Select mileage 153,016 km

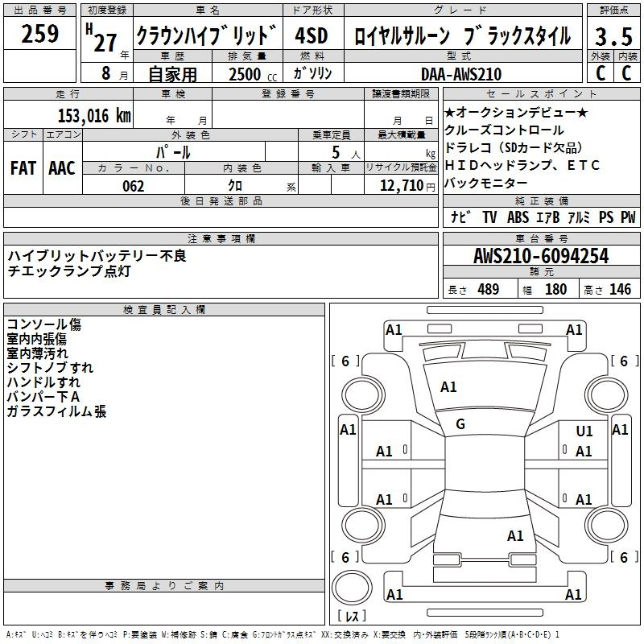94,116
